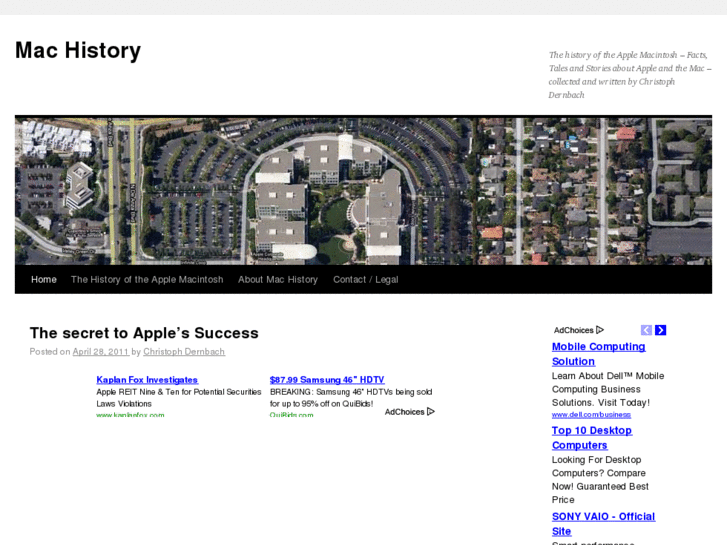727x545 pixels.
Task: Click the next ad arrow button
Action: (x=661, y=330)
